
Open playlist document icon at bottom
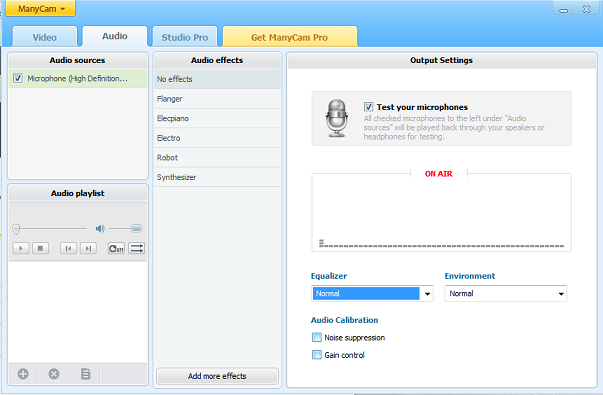coord(85,374)
